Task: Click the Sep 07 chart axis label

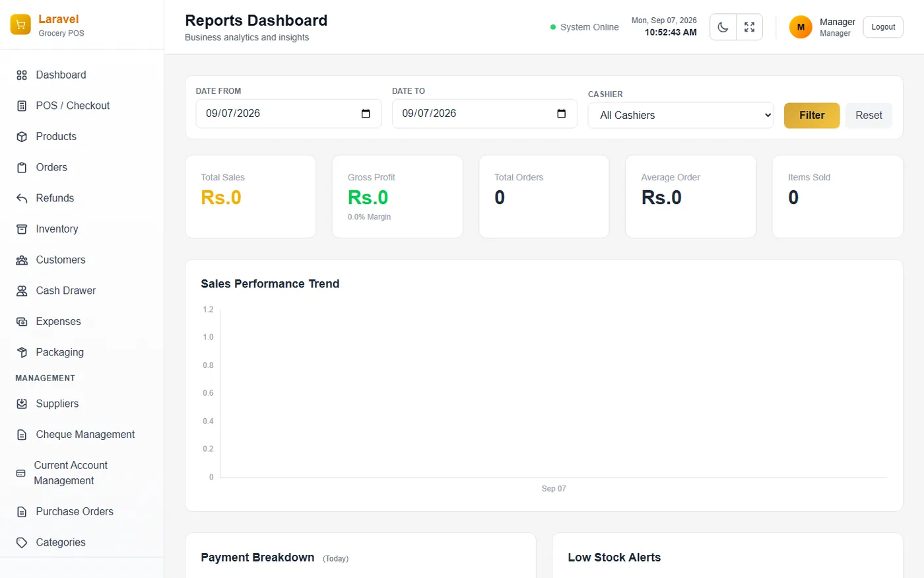Action: (554, 489)
